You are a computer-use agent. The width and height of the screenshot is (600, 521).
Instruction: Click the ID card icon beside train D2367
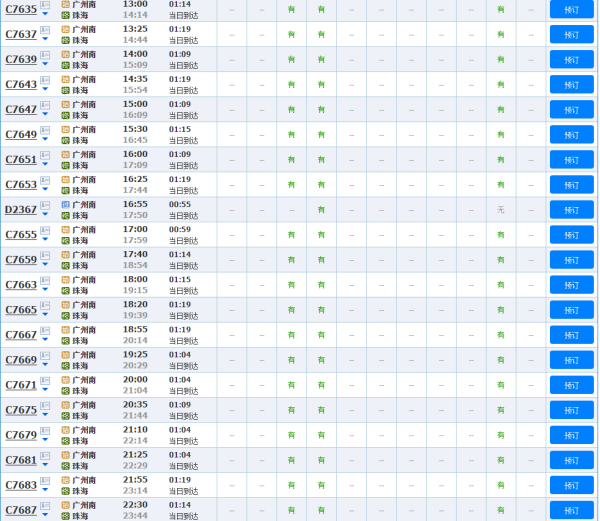coord(45,205)
